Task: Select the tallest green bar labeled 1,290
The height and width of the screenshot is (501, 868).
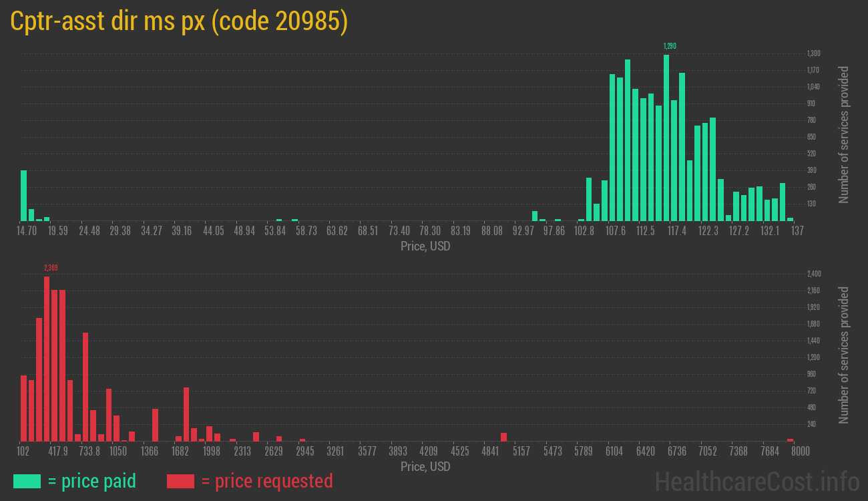Action: 666,138
